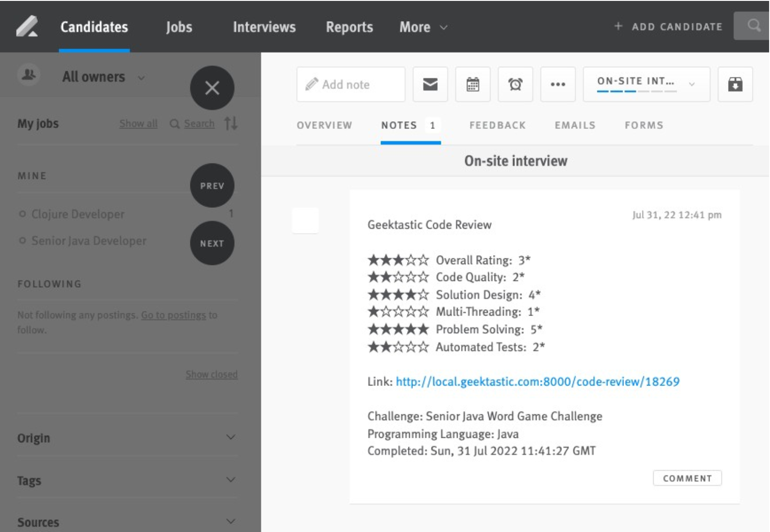Open the scheduling calendar icon
The image size is (770, 532).
(x=473, y=84)
